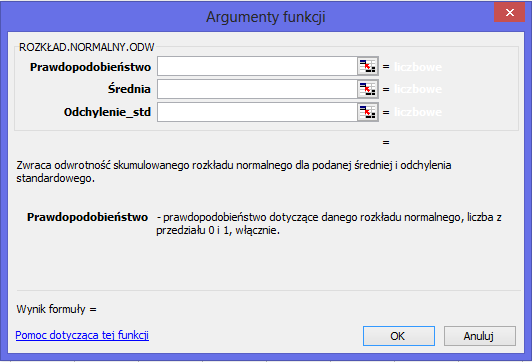Close the Argumenty funkcji dialog
Viewport: 532px width, 362px height.
click(509, 13)
